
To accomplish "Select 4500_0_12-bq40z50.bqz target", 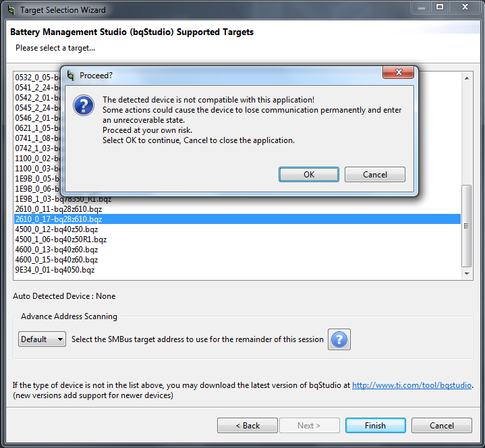I will click(237, 229).
